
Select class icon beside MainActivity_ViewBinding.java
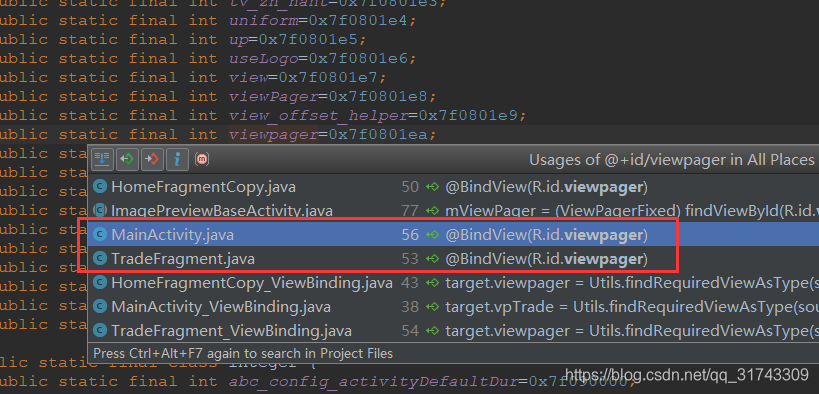point(100,307)
